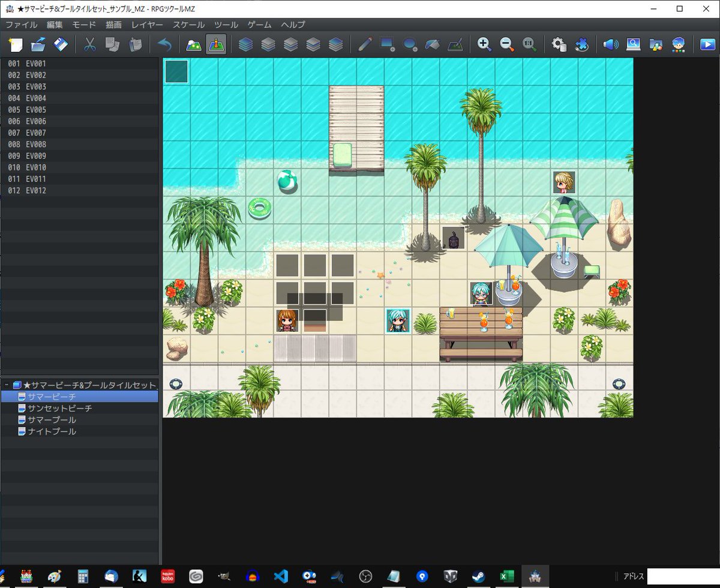This screenshot has width=720, height=588.
Task: Undo the last action with arrow icon
Action: coord(164,44)
